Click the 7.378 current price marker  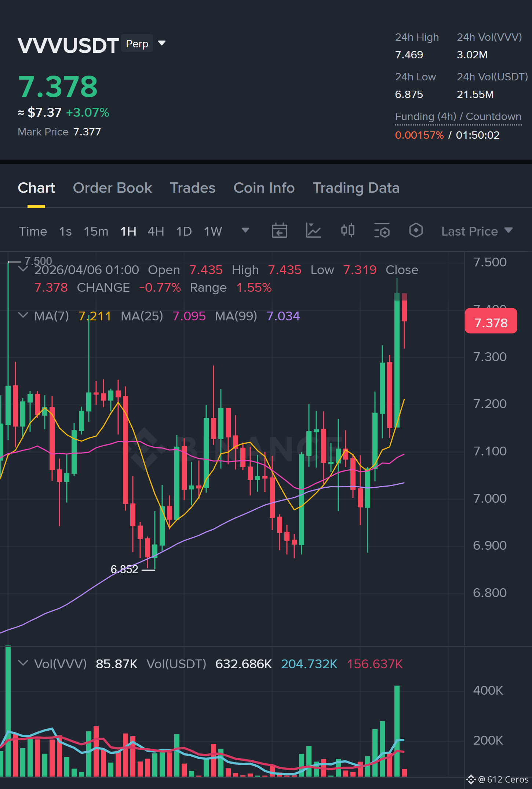tap(491, 321)
